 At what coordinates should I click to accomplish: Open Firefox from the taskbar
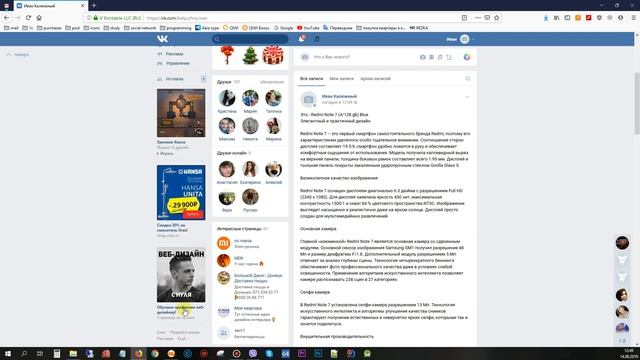(139, 353)
